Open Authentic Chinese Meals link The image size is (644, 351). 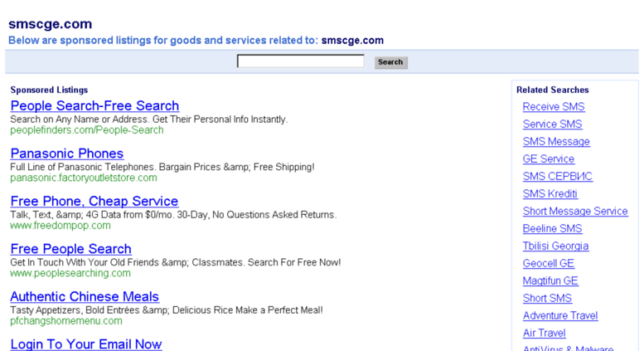coord(85,296)
